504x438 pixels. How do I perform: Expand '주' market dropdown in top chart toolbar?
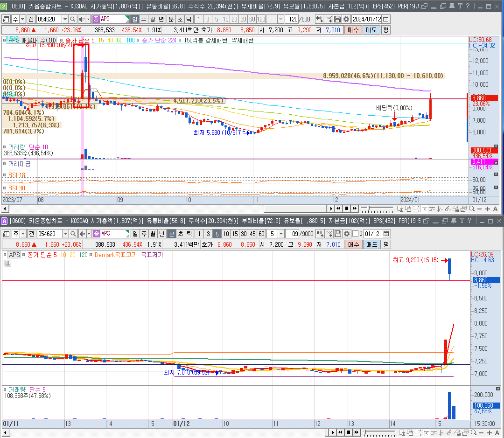(x=22, y=19)
